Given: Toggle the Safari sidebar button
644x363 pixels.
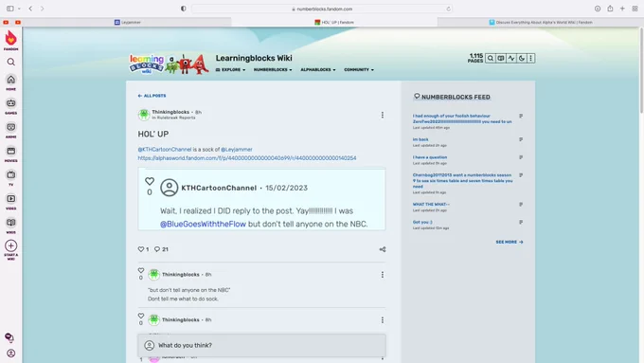Looking at the screenshot, I should [10, 9].
